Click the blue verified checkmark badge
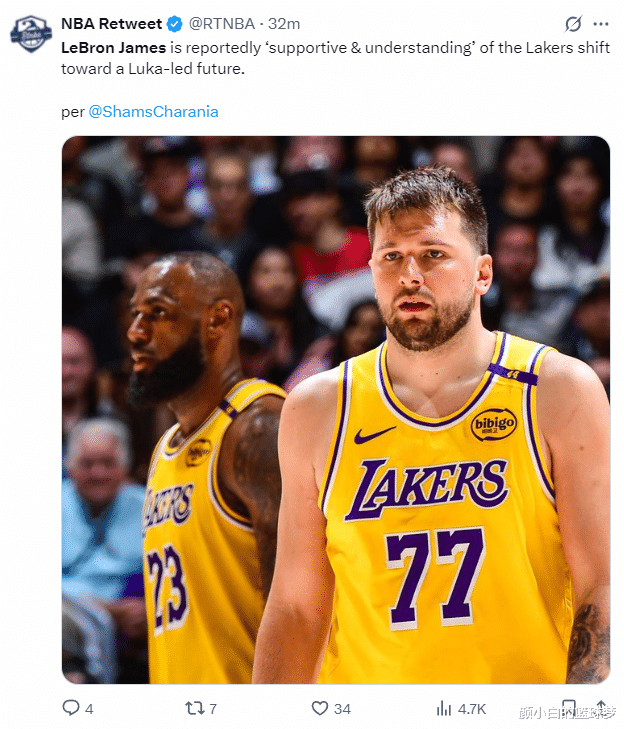The image size is (624, 729). (175, 24)
